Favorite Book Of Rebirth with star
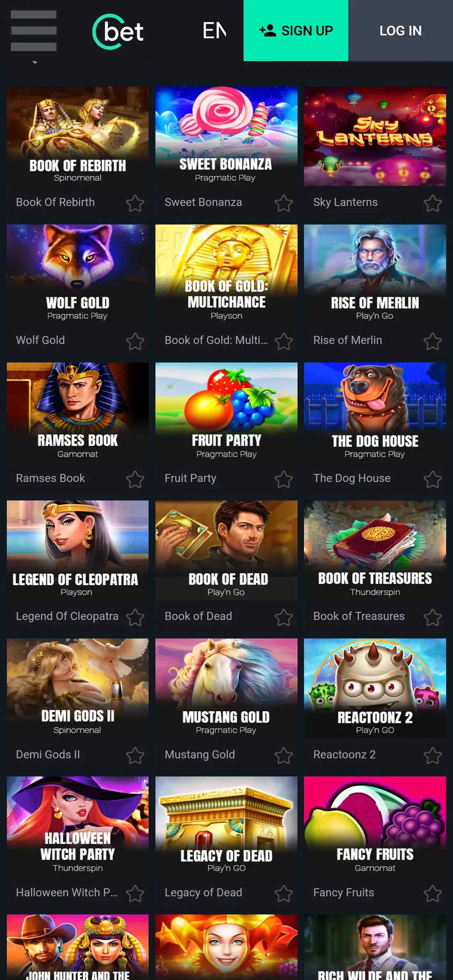453x980 pixels. click(x=135, y=203)
